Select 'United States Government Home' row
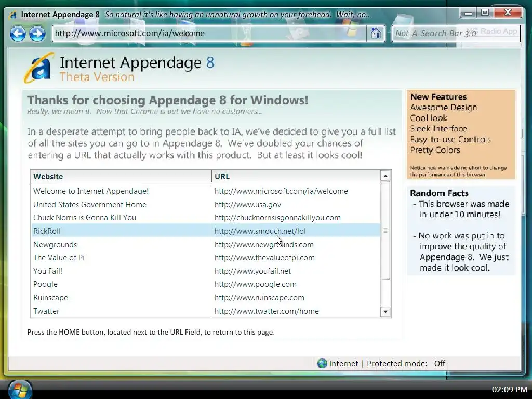Screen dimensions: 532x399 [x=206, y=205]
